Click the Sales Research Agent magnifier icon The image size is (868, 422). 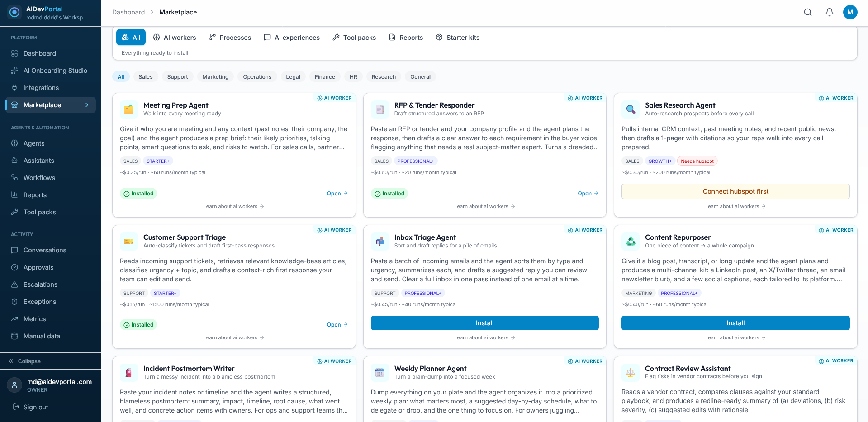click(631, 109)
